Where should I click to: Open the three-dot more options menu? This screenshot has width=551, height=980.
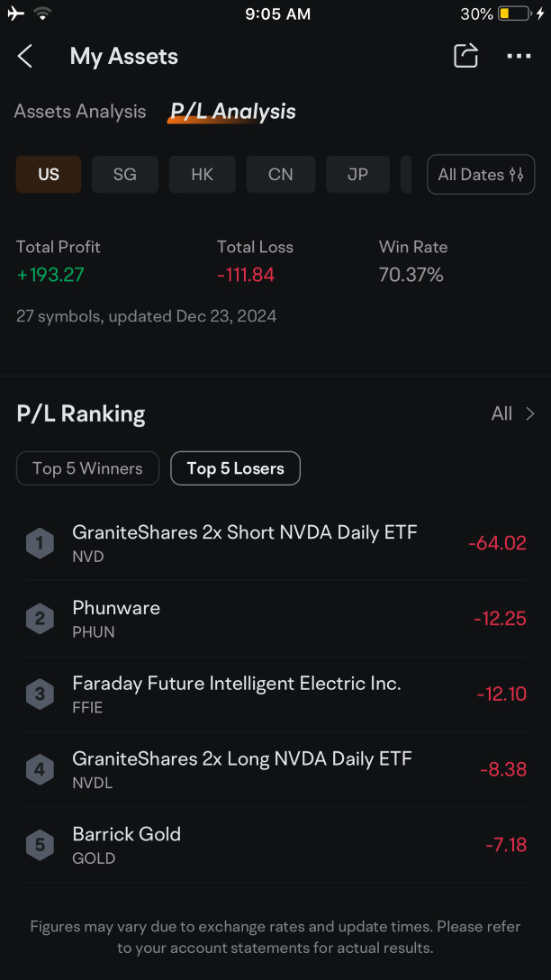pos(519,56)
